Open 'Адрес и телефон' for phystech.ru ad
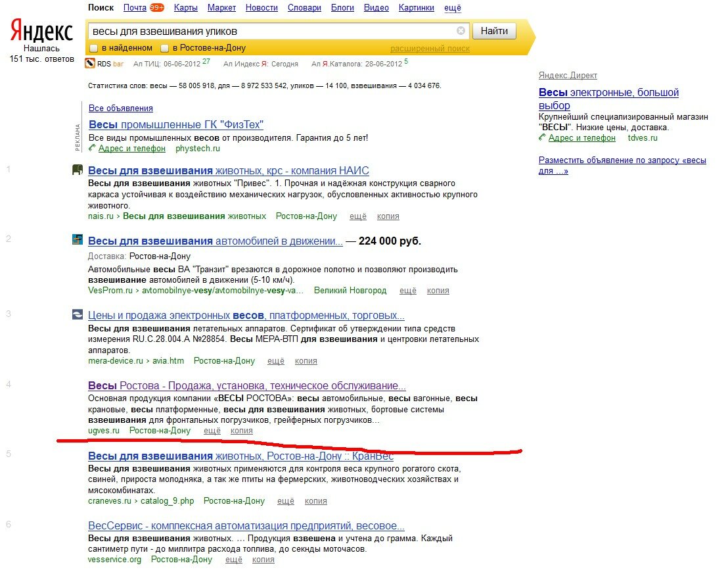 (132, 148)
